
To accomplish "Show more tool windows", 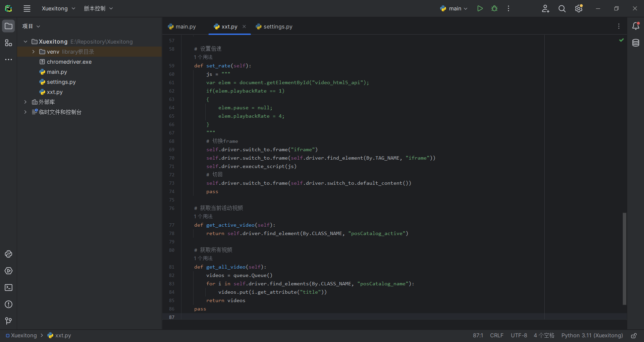I will [8, 60].
